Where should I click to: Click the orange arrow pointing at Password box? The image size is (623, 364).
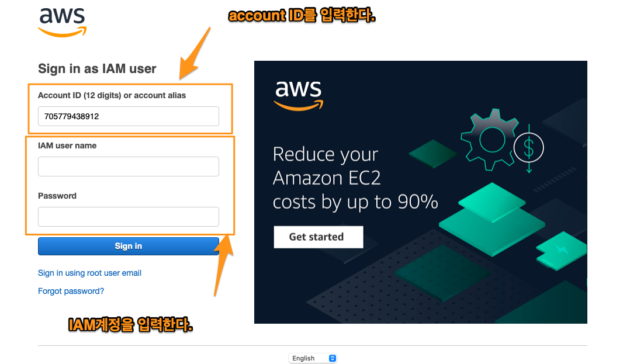tap(224, 265)
